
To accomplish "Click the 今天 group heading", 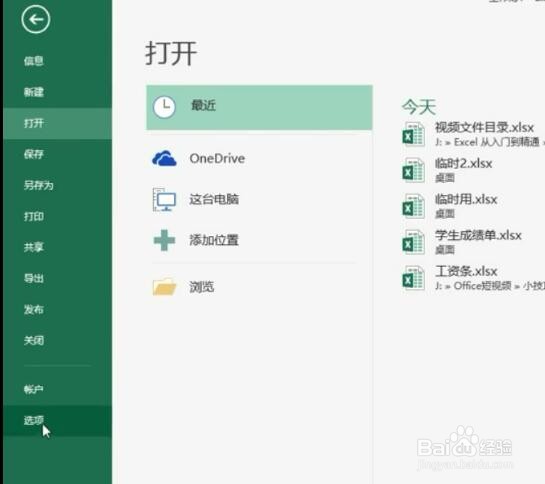I will click(419, 107).
